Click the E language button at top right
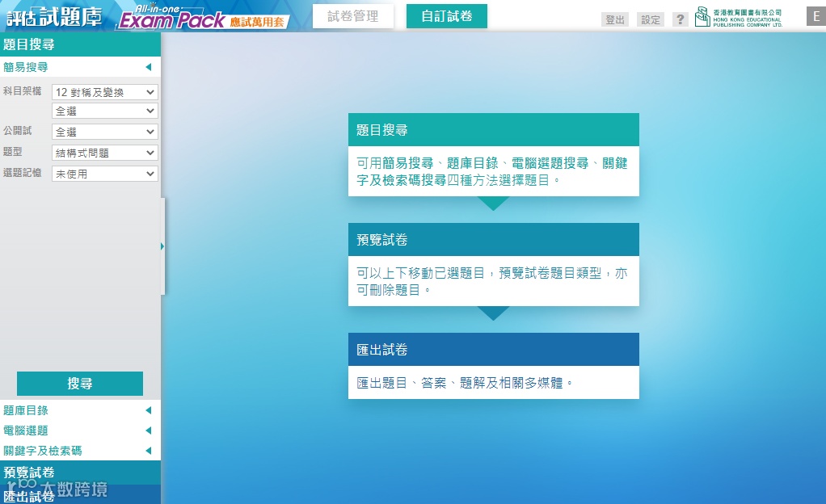Viewport: 826px width, 504px height. (816, 16)
